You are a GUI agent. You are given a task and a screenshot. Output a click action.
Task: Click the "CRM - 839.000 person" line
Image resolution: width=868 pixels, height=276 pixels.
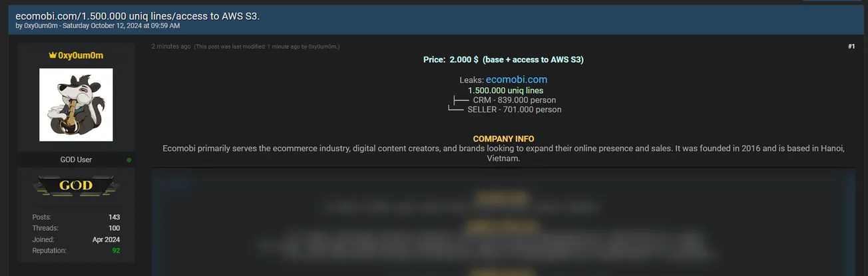click(x=514, y=100)
